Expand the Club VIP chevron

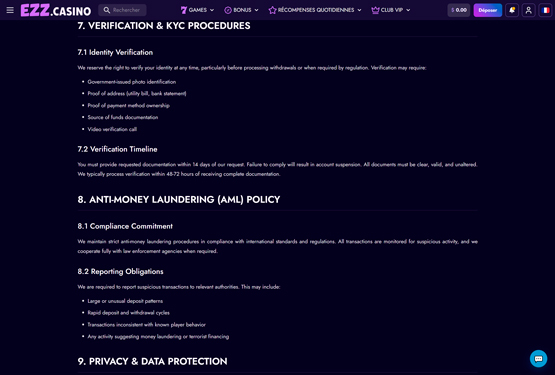tap(408, 10)
